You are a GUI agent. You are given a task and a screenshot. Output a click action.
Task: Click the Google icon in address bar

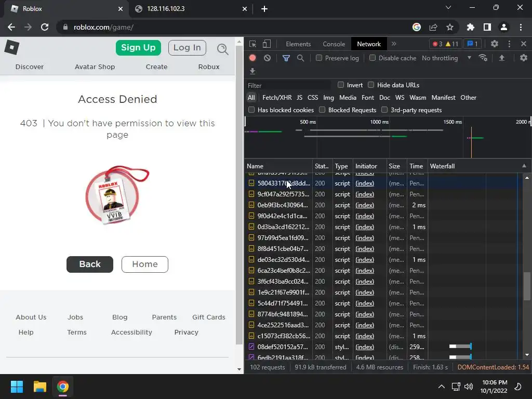[x=417, y=27]
